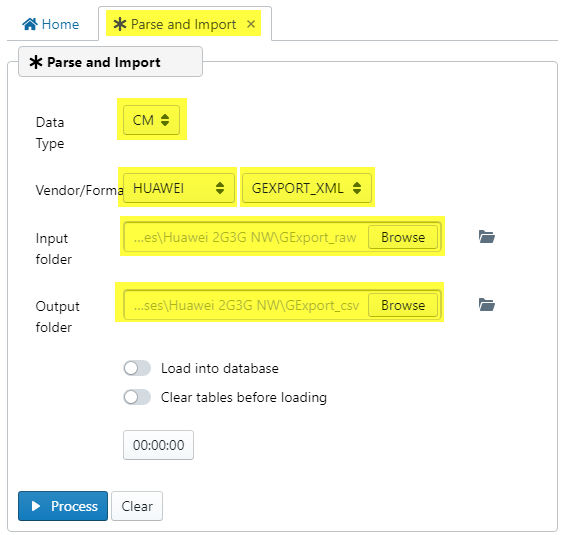
Task: Open input folder via folder icon
Action: [487, 237]
